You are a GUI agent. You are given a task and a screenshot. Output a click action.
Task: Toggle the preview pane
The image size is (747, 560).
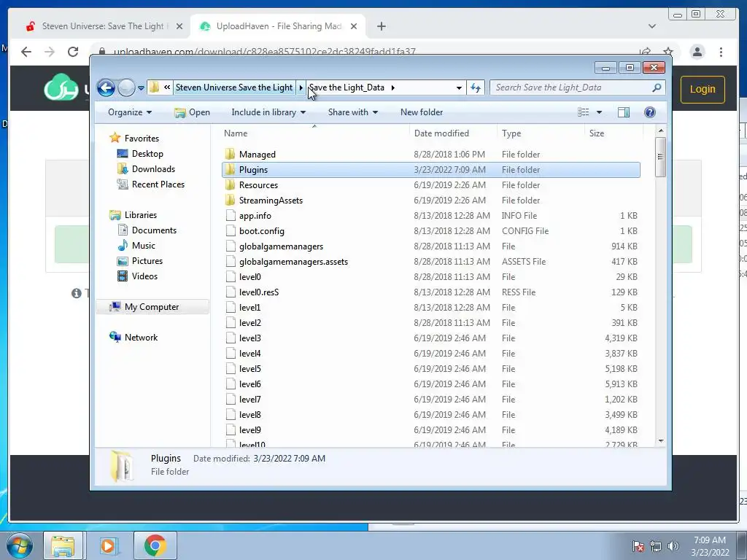624,112
